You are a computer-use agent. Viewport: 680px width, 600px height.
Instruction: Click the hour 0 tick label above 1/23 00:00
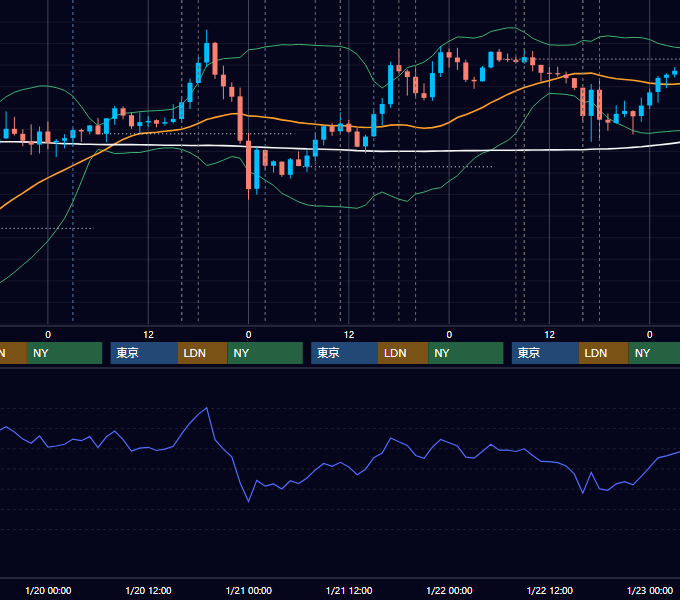(x=650, y=335)
